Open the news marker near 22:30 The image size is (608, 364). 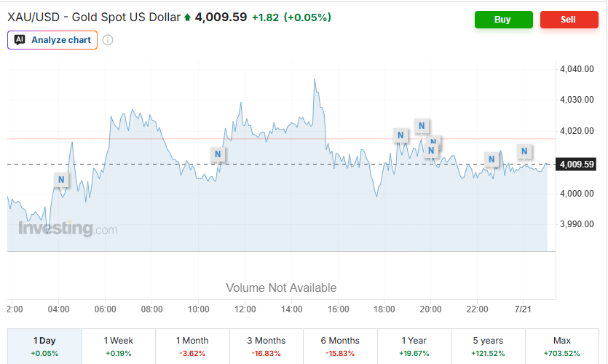tap(491, 159)
